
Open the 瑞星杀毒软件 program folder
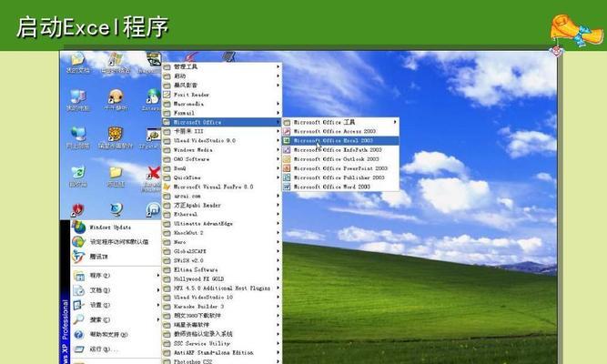click(222, 325)
